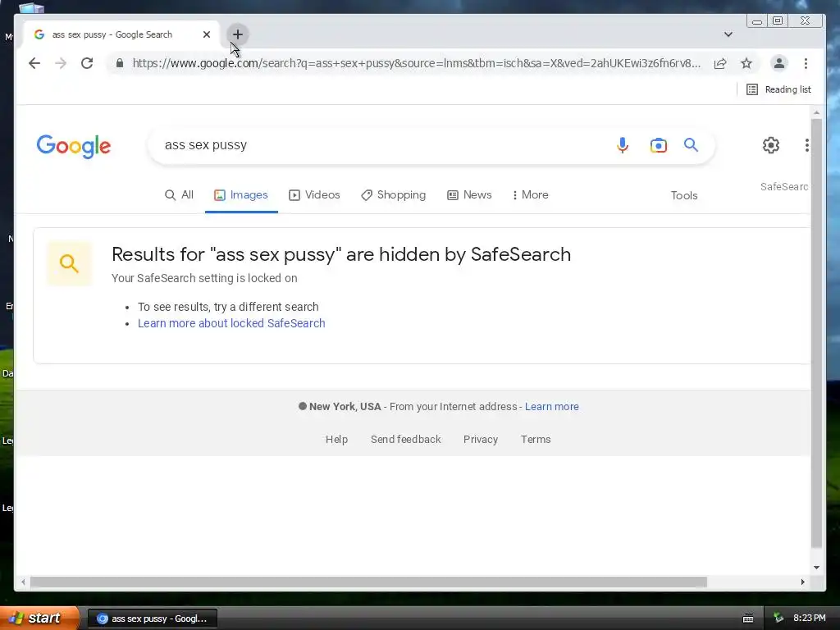Open on-screen keyboard tray icon

(748, 619)
